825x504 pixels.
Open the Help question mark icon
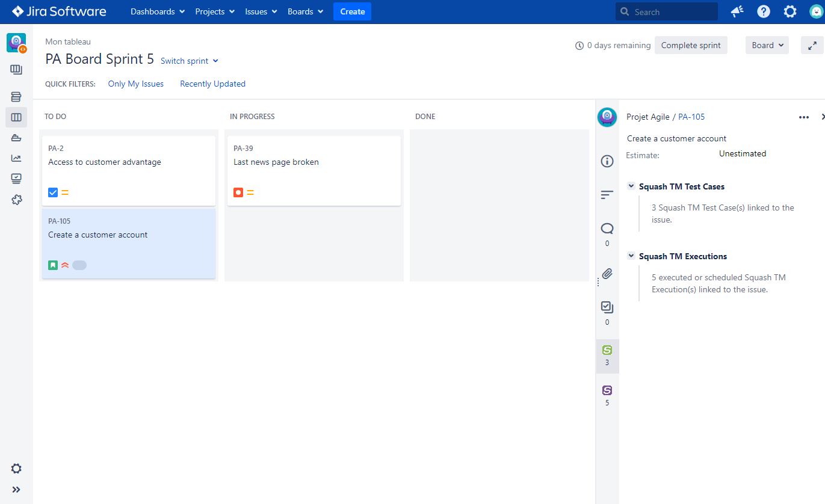click(764, 11)
